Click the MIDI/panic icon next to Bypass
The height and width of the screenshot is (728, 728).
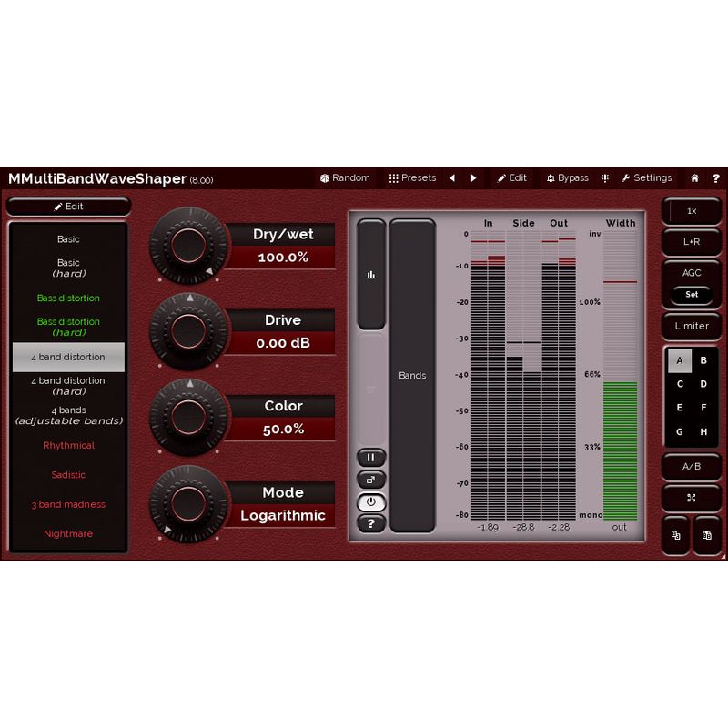[605, 178]
